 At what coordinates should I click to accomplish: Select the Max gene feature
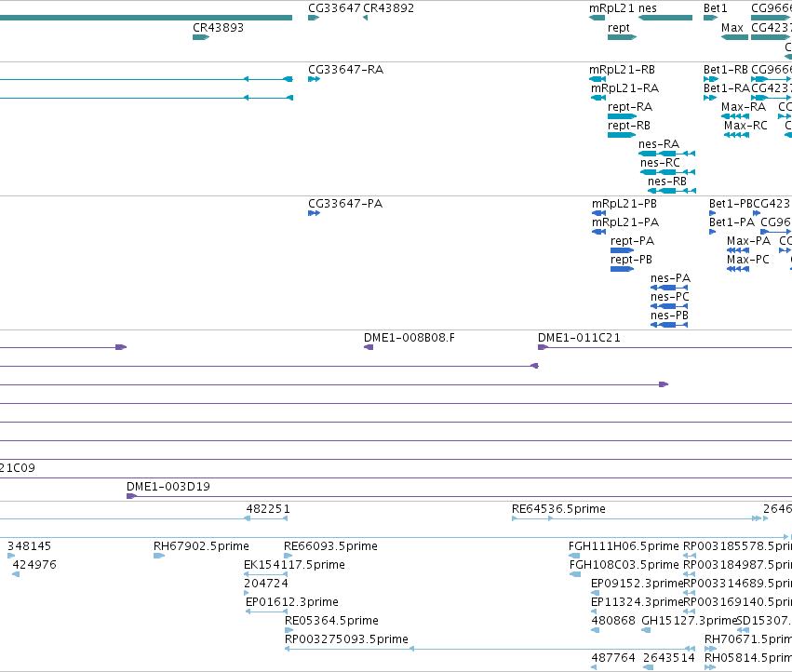[734, 37]
